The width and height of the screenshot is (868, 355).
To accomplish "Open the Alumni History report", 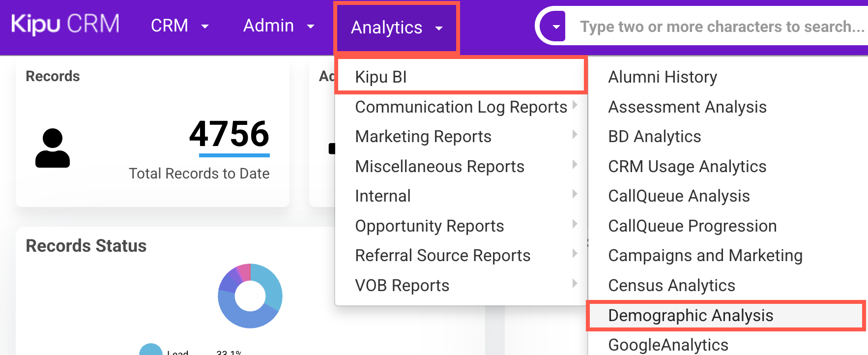I will click(662, 77).
